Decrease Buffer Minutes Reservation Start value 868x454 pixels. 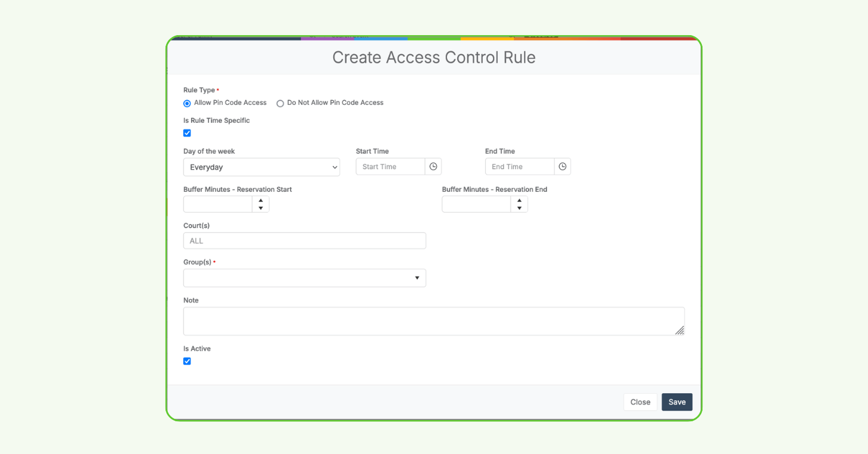[x=261, y=208]
